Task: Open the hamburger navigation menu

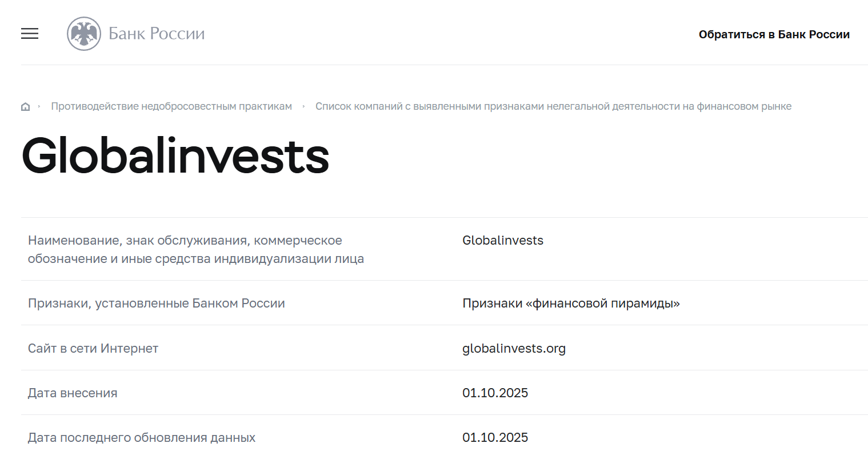Action: 30,34
